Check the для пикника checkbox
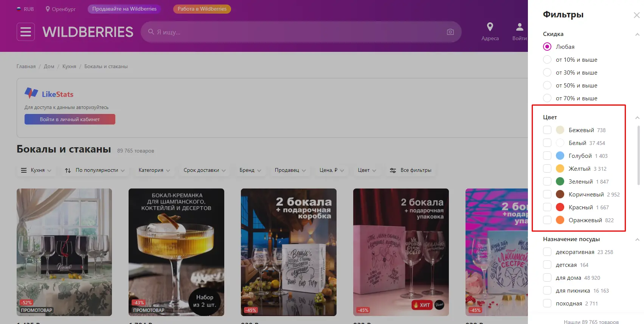 point(547,290)
